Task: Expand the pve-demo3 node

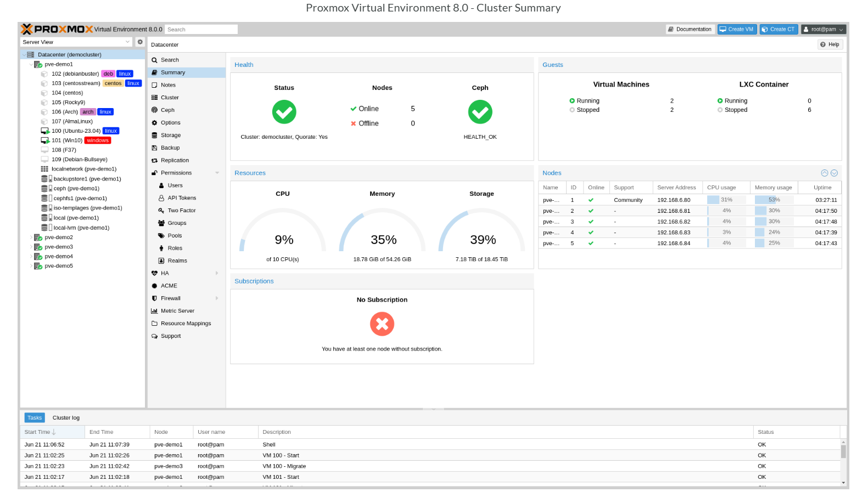Action: [x=31, y=247]
